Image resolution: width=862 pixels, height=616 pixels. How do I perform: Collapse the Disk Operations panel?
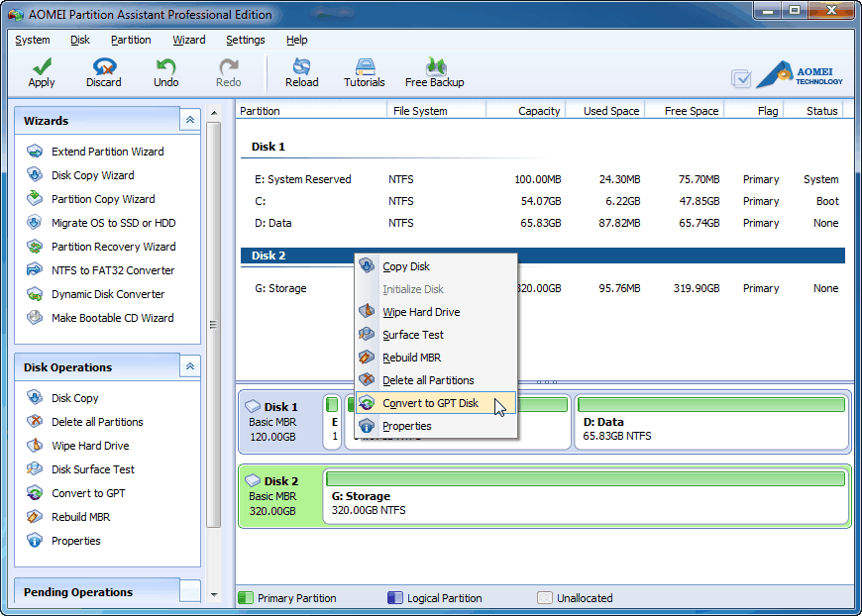189,366
